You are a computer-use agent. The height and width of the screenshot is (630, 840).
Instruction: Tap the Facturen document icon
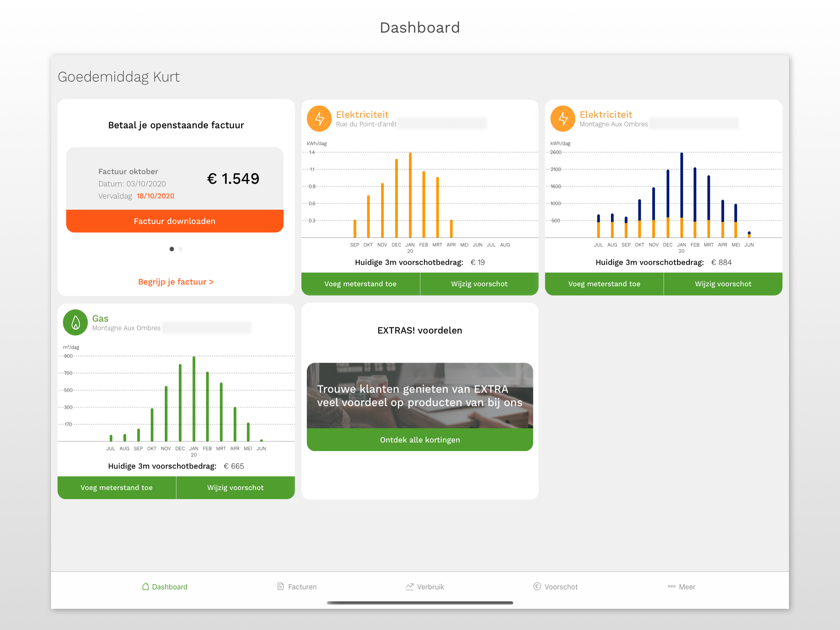[281, 586]
